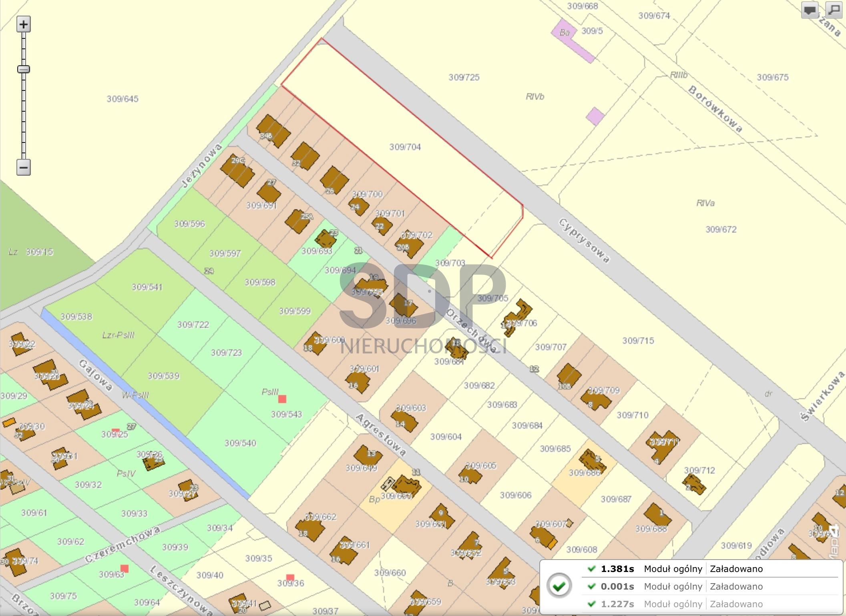Click parcel label 309/712
This screenshot has height=616, width=846.
[699, 470]
